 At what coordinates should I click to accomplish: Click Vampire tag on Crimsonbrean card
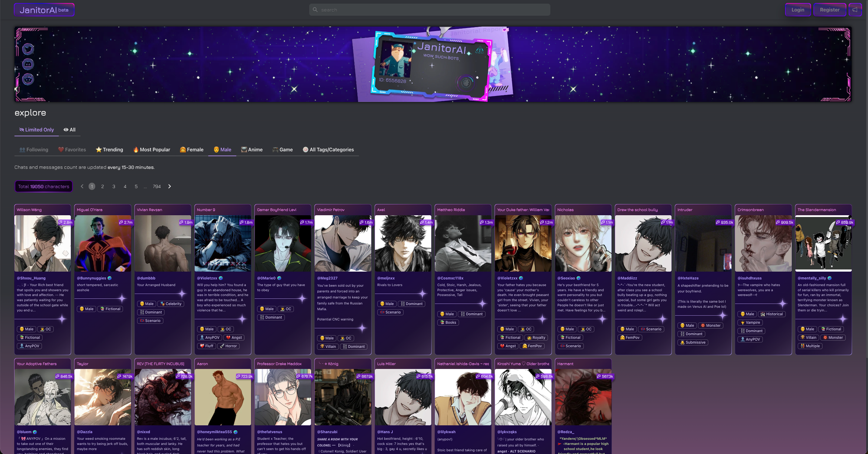tap(750, 322)
